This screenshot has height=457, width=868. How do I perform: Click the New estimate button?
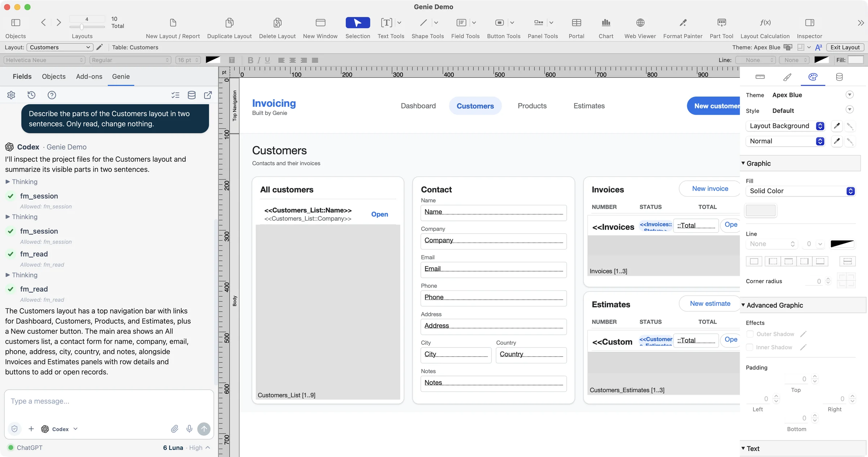coord(710,303)
